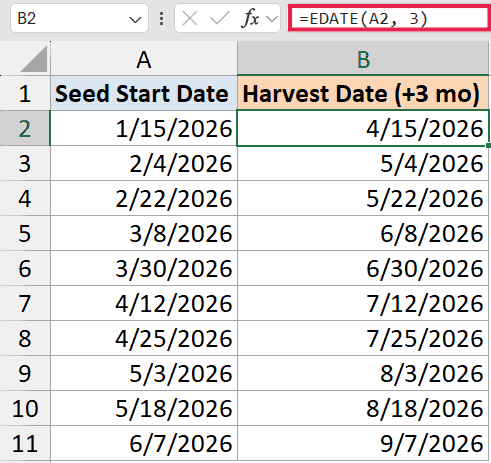Select row 3 header
The height and width of the screenshot is (463, 491).
tap(25, 164)
